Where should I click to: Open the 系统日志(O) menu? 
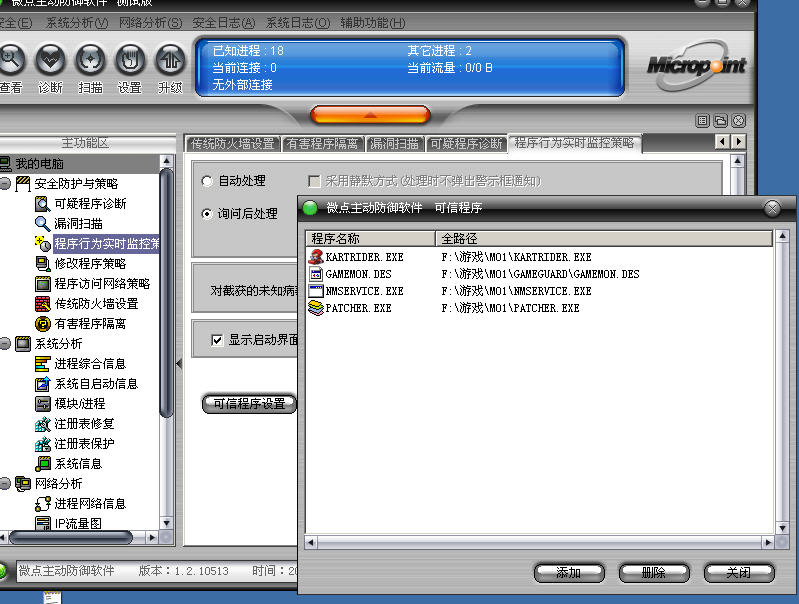point(298,23)
